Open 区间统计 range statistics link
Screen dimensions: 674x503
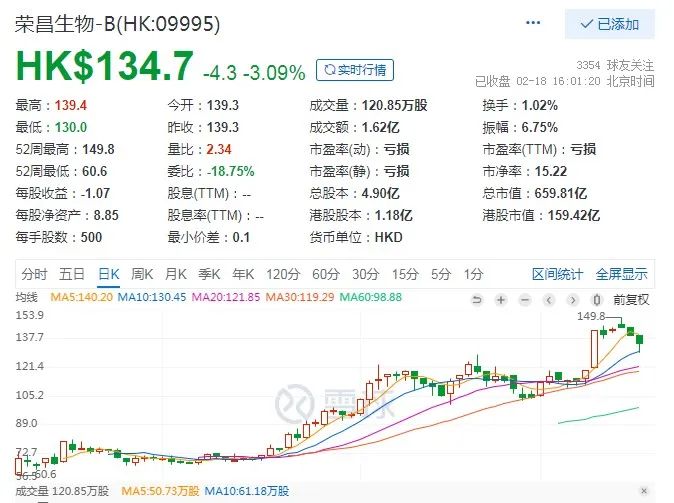click(558, 274)
